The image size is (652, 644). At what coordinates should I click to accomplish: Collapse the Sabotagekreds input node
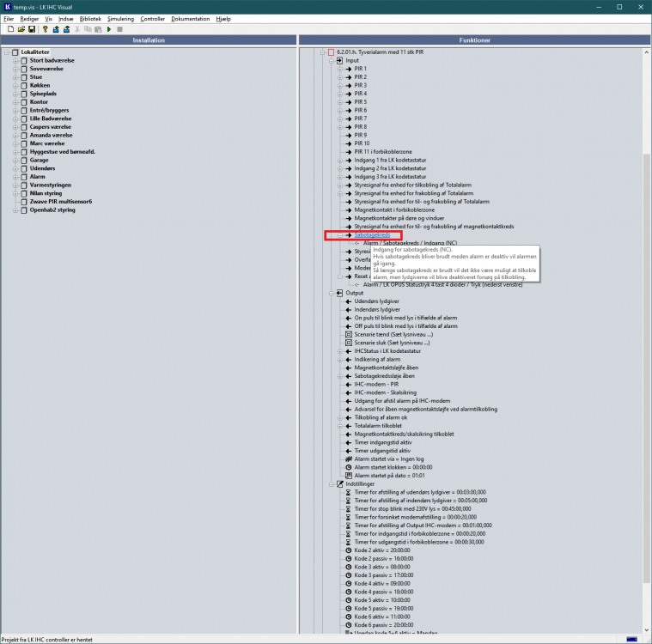point(340,234)
